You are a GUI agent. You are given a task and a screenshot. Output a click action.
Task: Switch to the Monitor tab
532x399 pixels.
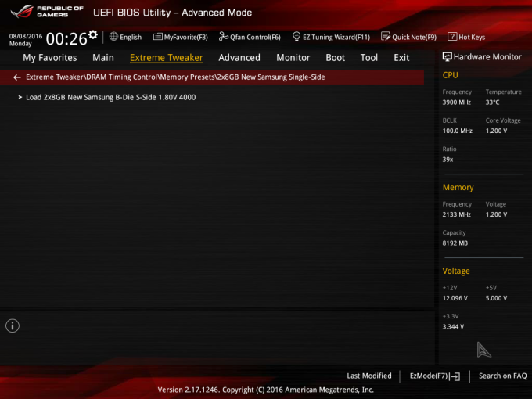(293, 58)
